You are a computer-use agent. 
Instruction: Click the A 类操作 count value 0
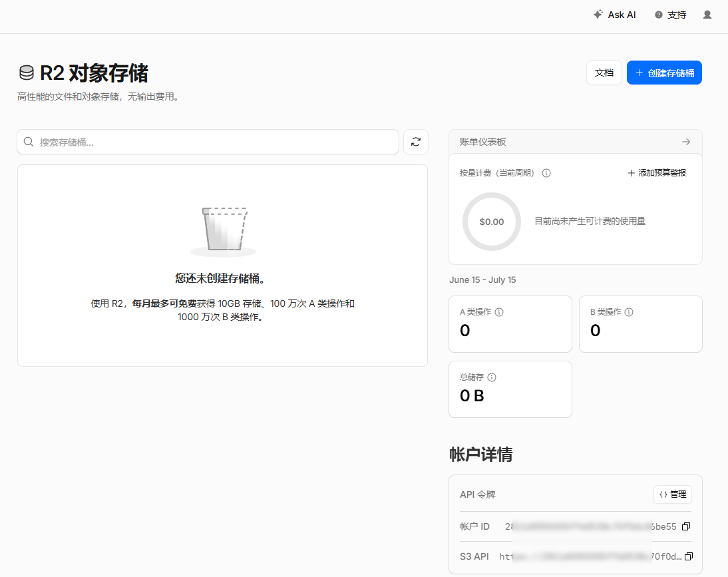pyautogui.click(x=464, y=331)
